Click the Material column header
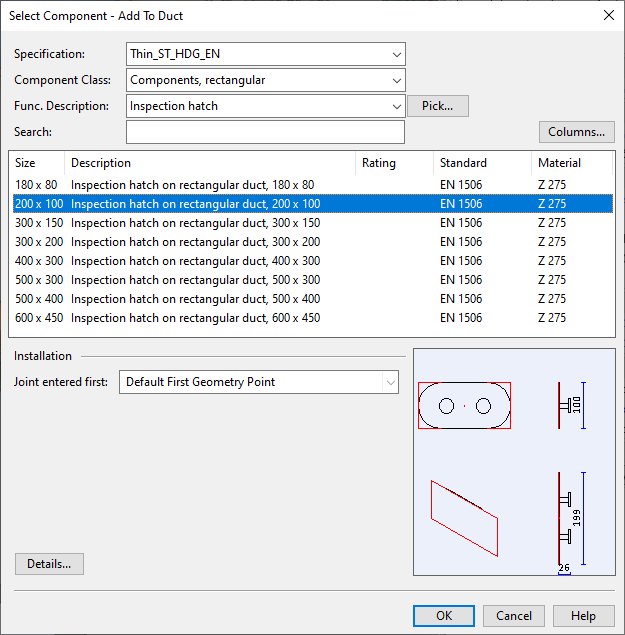This screenshot has width=625, height=635. click(x=572, y=163)
